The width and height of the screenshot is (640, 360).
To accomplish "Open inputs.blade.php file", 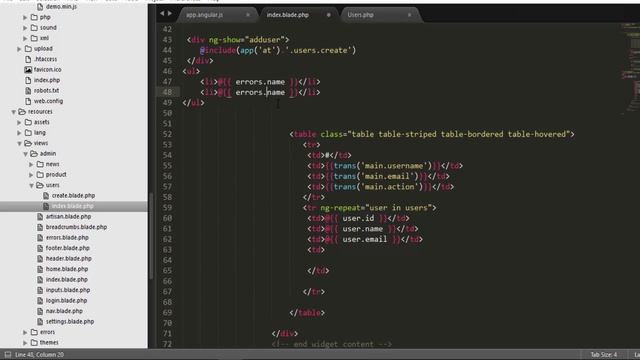I will click(68, 290).
